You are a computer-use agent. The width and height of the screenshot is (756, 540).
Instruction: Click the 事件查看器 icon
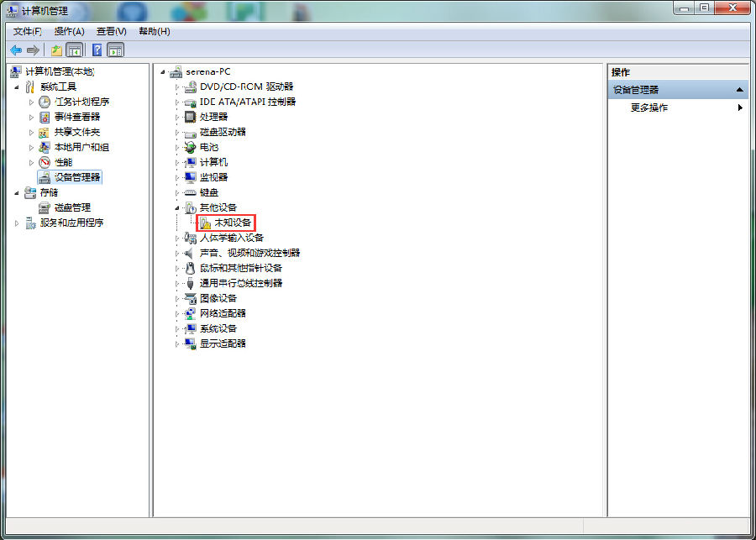[x=45, y=117]
